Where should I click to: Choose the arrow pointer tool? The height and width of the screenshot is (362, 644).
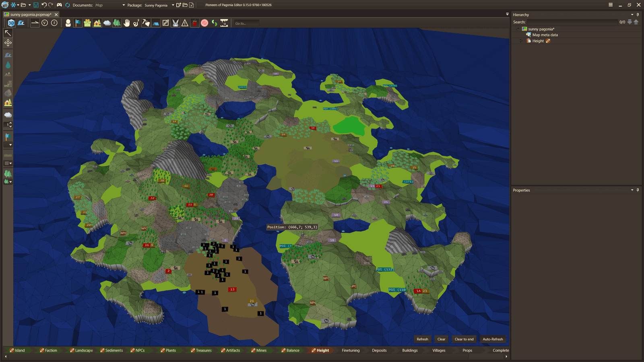coord(8,33)
